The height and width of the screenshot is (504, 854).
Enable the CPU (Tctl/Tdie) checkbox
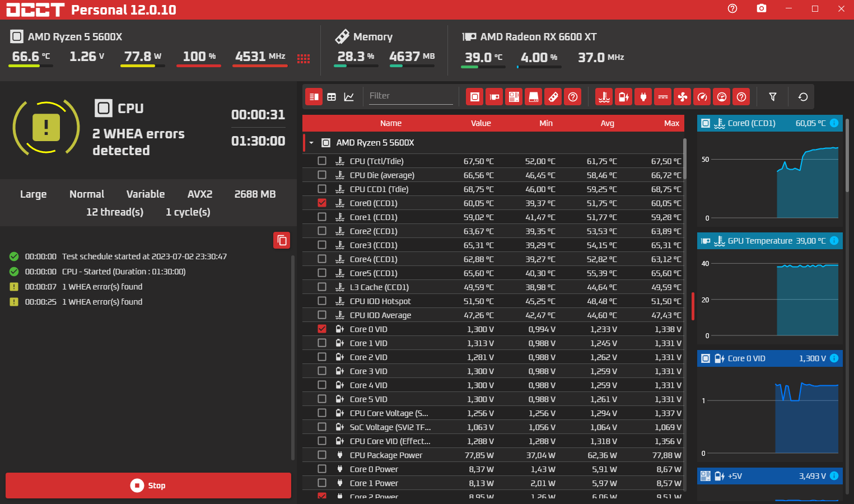coord(322,161)
